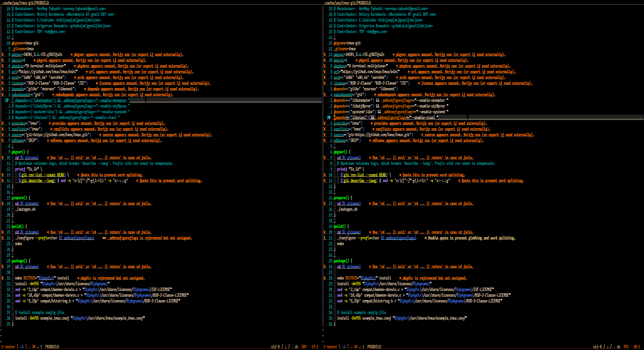Click the git changes ~4 in left statusline
This screenshot has width=644, height=350.
click(x=22, y=347)
